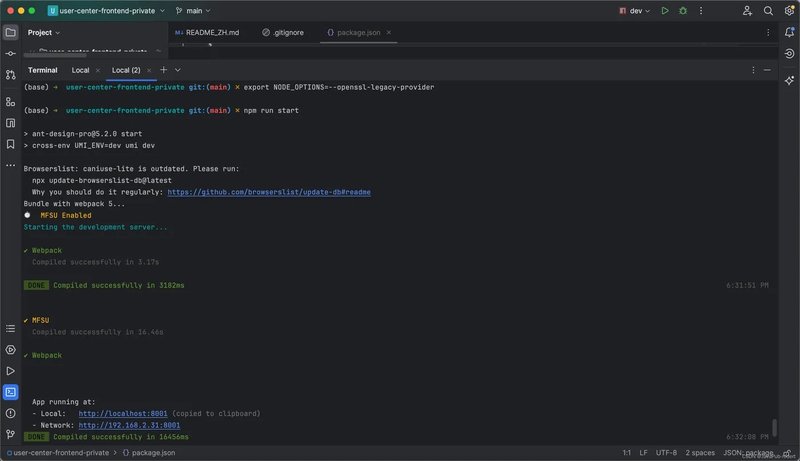Open the main branch dropdown
Image resolution: width=800 pixels, height=461 pixels.
(x=193, y=11)
